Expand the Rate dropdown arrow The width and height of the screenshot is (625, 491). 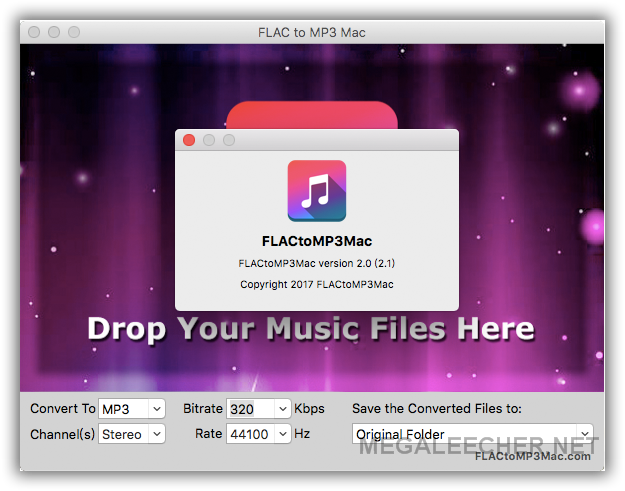click(x=283, y=434)
